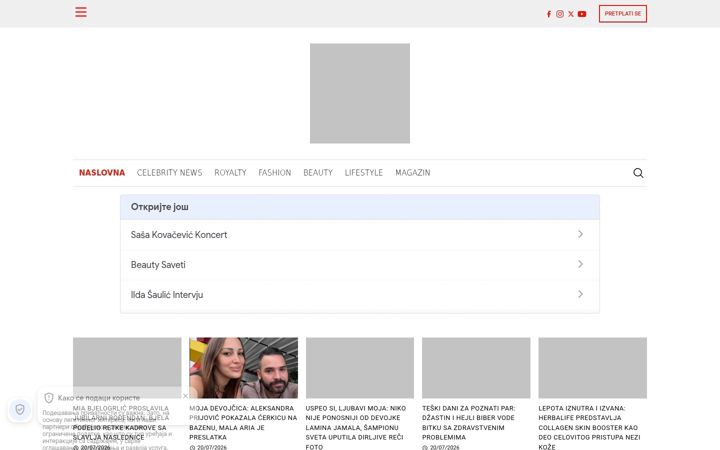The height and width of the screenshot is (450, 720).
Task: Open the Lamin Jamal article thumbnail
Action: point(360,368)
